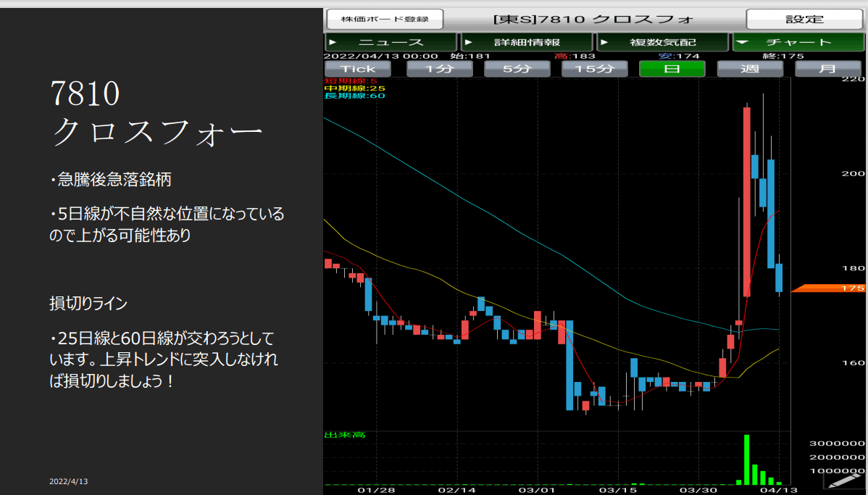Click the 高:183 high price
Screen dimensions: 868x495
coord(575,56)
